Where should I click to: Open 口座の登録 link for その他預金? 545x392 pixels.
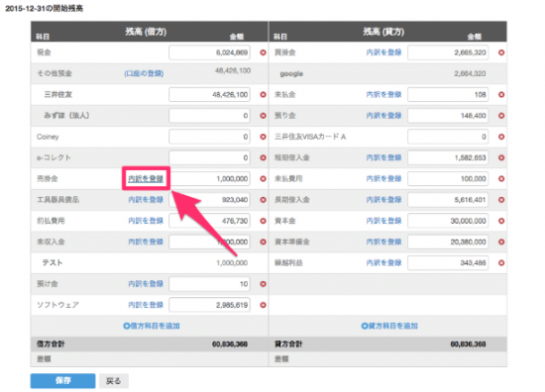coord(144,73)
